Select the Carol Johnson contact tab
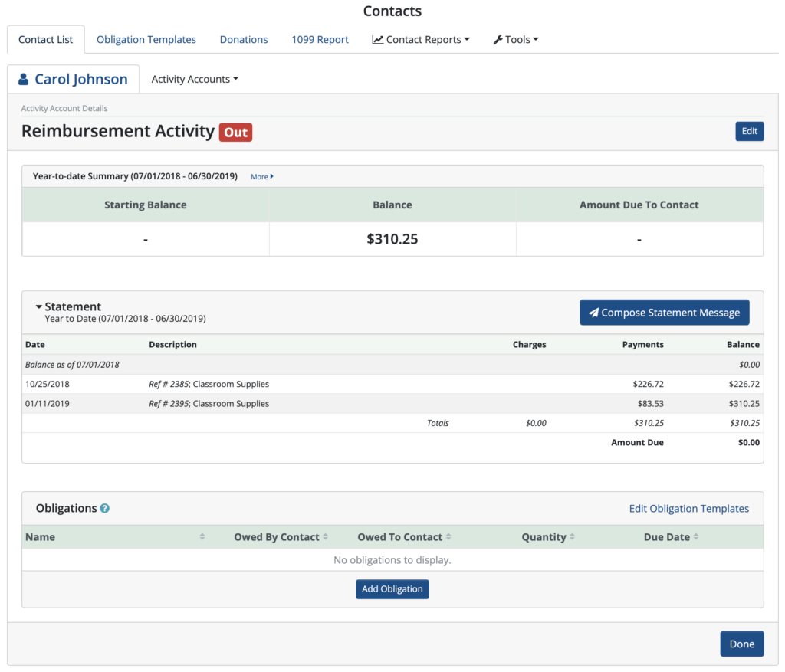 coord(73,79)
